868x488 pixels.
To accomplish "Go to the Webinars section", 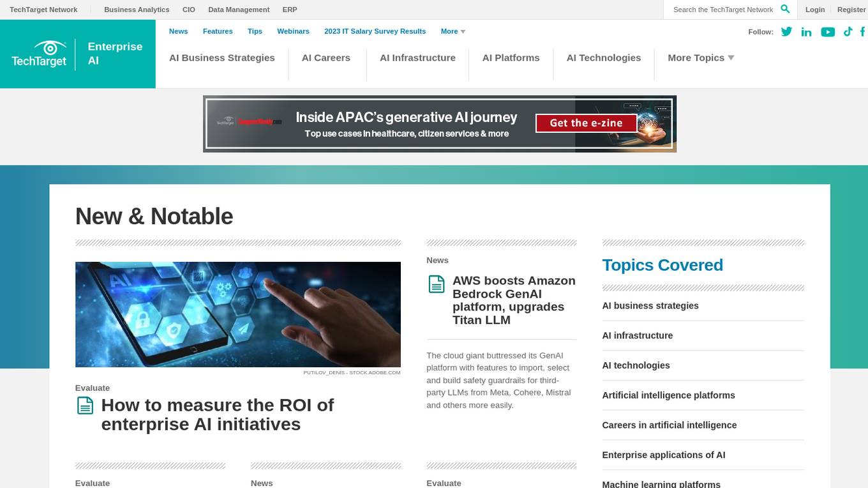I will (x=293, y=31).
